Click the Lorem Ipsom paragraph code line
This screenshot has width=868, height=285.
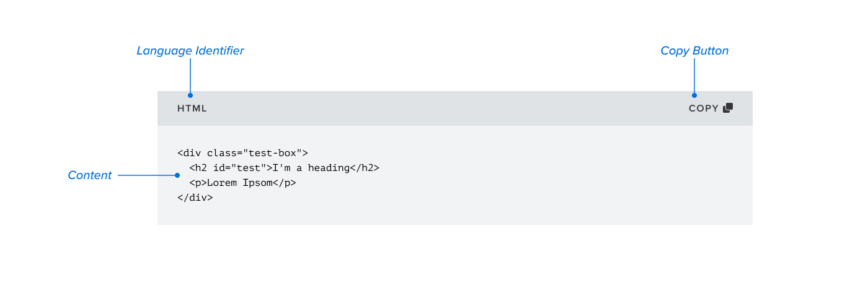tap(242, 183)
